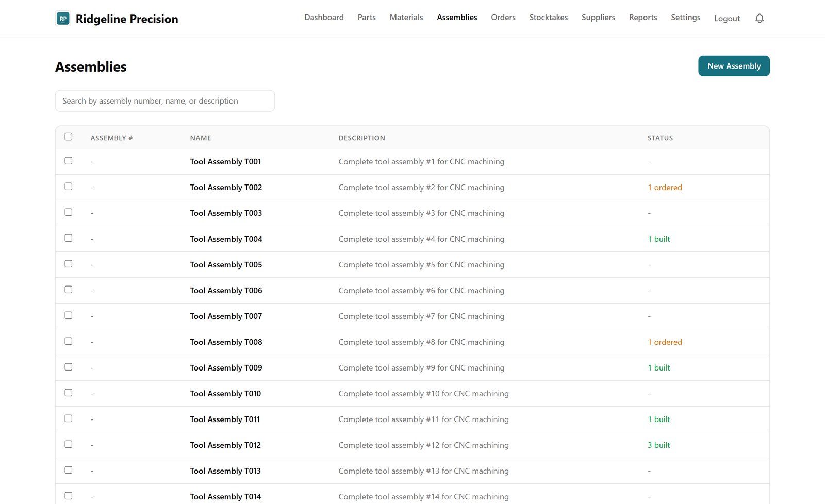
Task: Select Tool Assembly T008 name
Action: point(226,342)
